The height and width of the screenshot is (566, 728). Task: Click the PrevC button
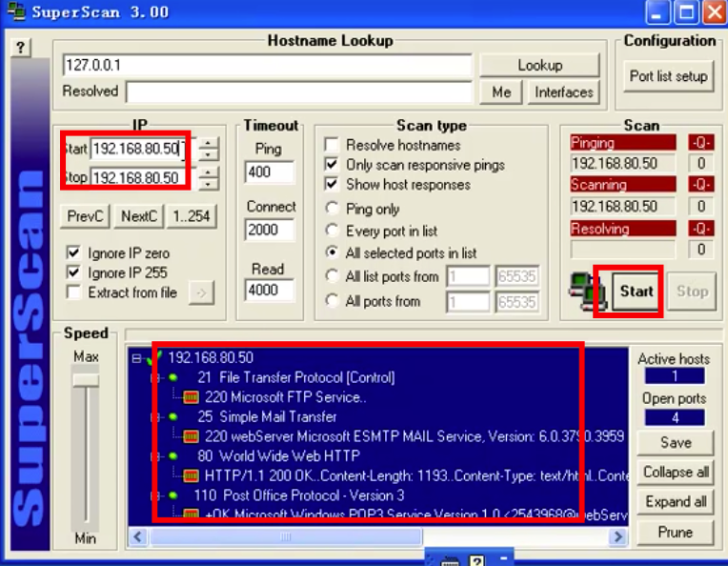pyautogui.click(x=85, y=216)
